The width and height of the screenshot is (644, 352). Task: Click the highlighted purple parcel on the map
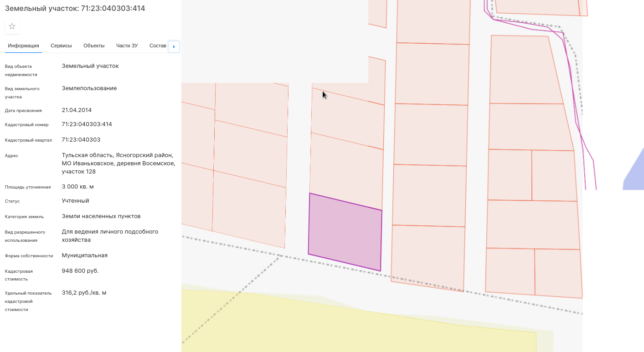click(345, 232)
